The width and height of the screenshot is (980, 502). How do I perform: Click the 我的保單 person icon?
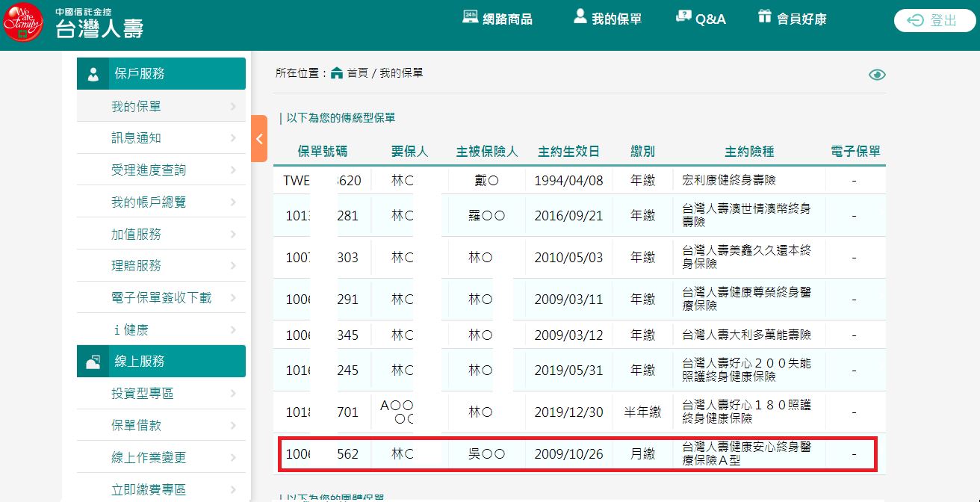click(580, 16)
